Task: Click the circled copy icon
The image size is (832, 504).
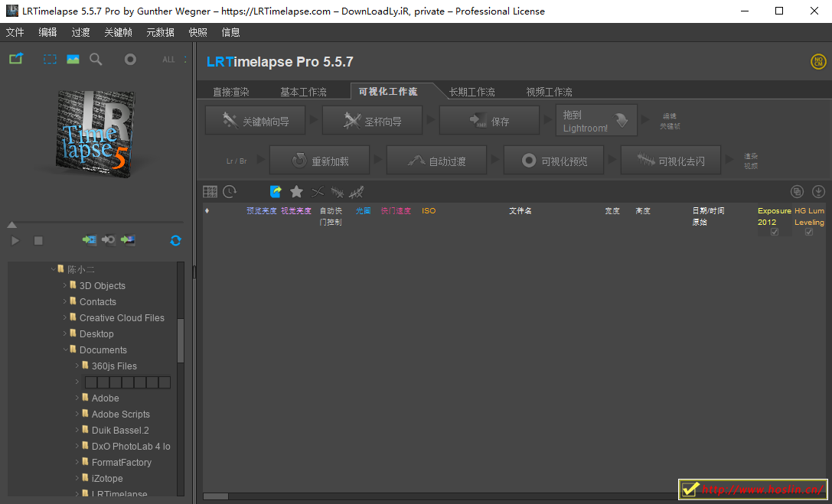Action: (797, 191)
